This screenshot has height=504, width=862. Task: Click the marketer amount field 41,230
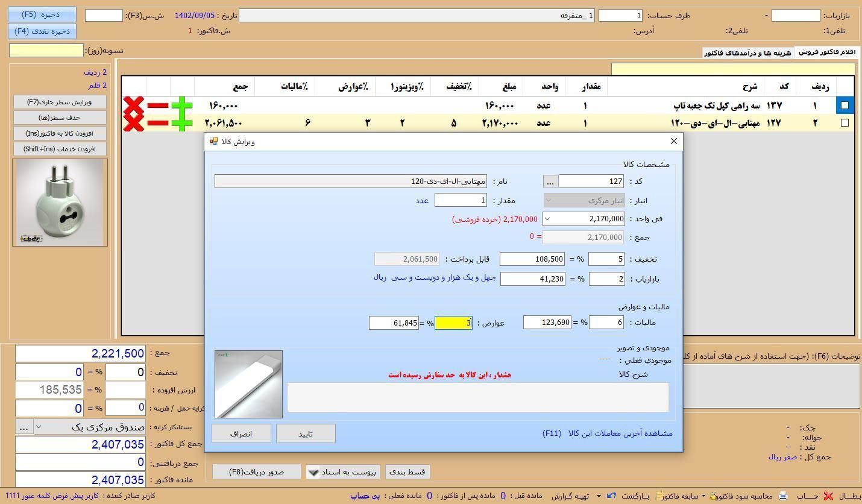532,279
